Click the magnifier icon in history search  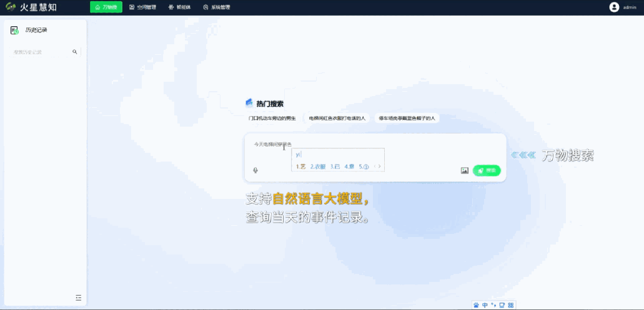(x=75, y=52)
